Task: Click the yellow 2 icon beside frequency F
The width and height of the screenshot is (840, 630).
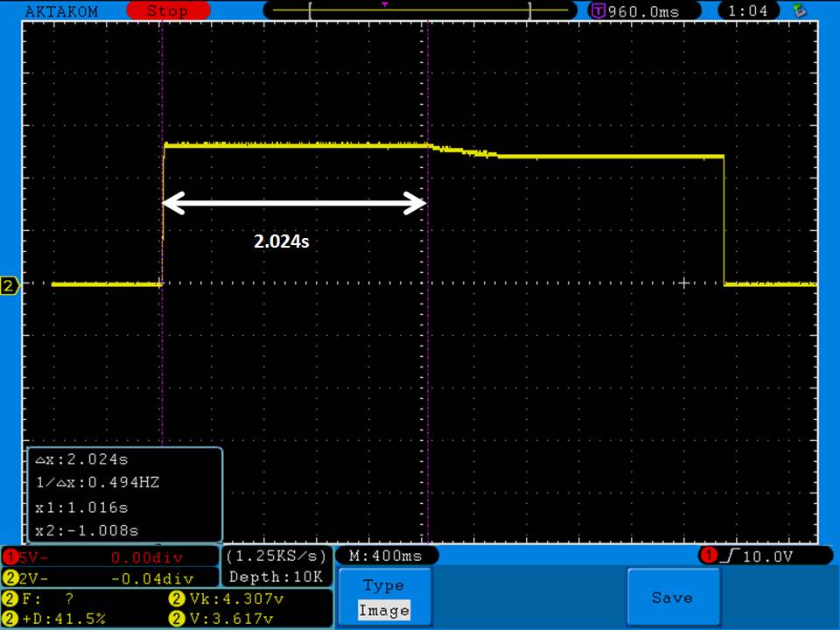Action: (10, 599)
